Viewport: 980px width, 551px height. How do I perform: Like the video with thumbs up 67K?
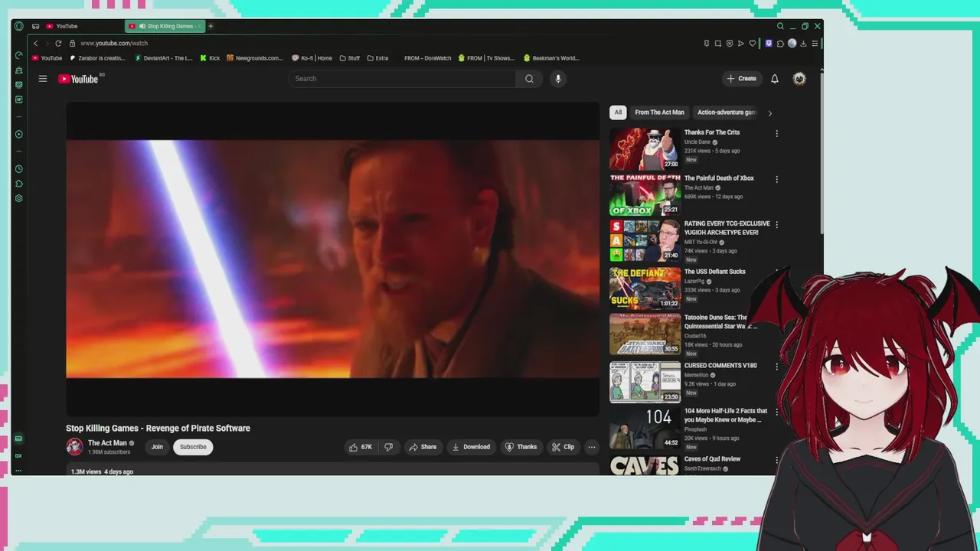coord(361,447)
